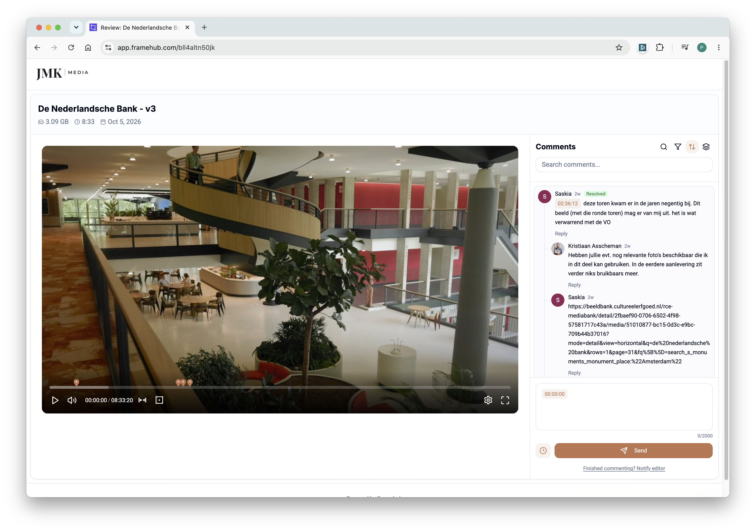
Task: Open the browser tab search dropdown
Action: pyautogui.click(x=76, y=27)
